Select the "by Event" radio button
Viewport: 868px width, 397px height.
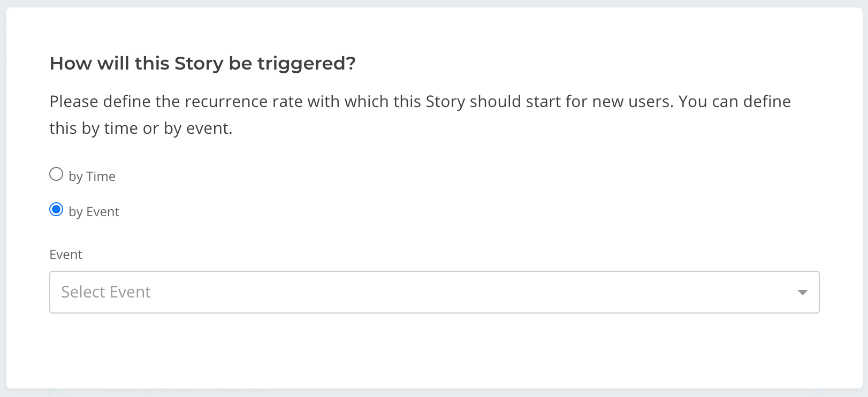click(x=56, y=210)
